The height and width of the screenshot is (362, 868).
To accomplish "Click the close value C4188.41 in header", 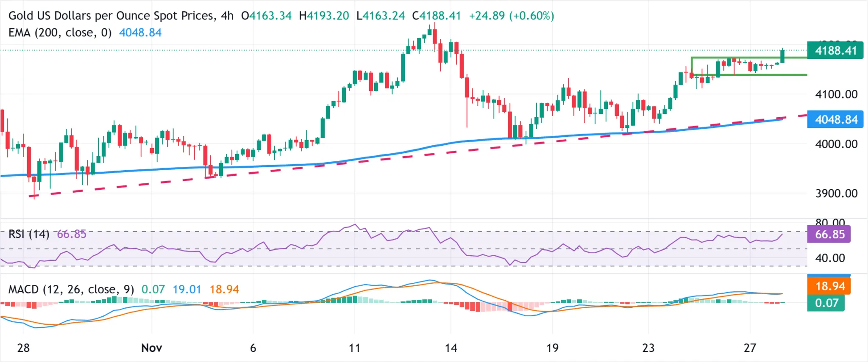I will [436, 16].
